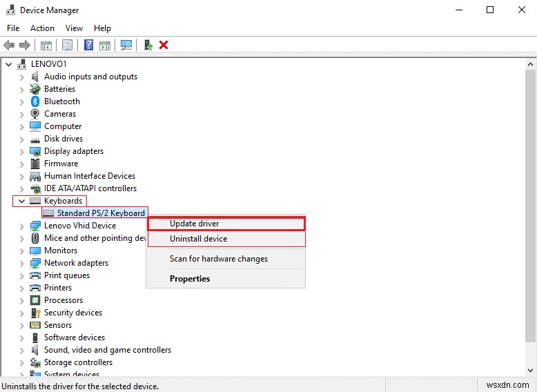This screenshot has height=392, width=537.
Task: Click the Storage controllers icon
Action: (x=35, y=362)
